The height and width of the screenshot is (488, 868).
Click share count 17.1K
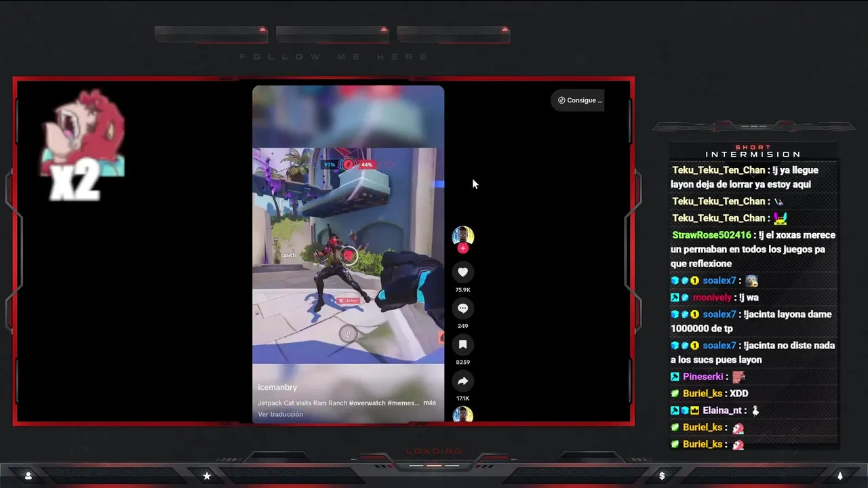tap(462, 399)
